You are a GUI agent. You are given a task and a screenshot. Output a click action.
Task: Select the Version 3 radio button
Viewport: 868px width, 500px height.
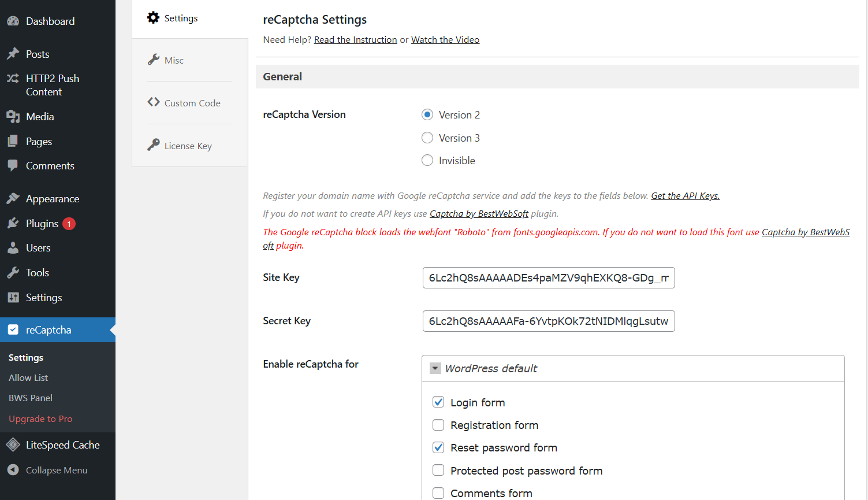(x=427, y=138)
